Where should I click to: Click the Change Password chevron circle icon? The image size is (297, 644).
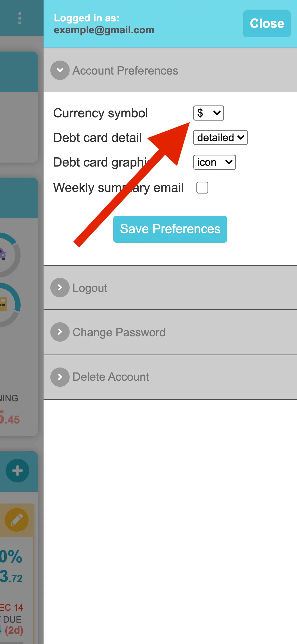tap(60, 332)
